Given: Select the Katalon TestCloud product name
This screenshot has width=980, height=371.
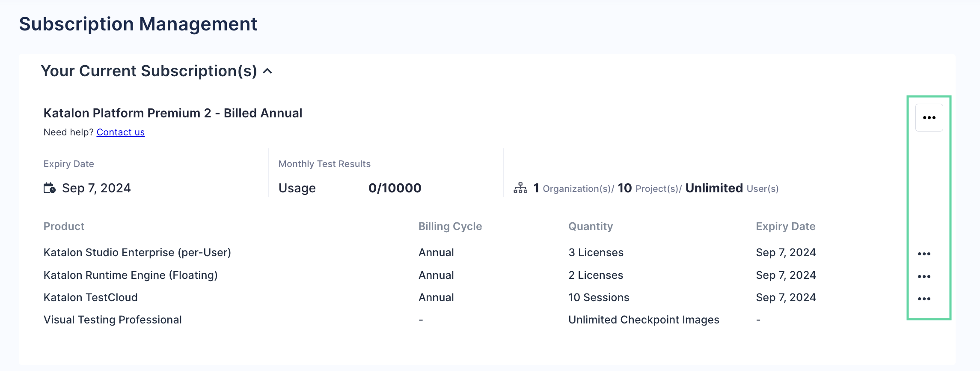Looking at the screenshot, I should click(x=91, y=297).
